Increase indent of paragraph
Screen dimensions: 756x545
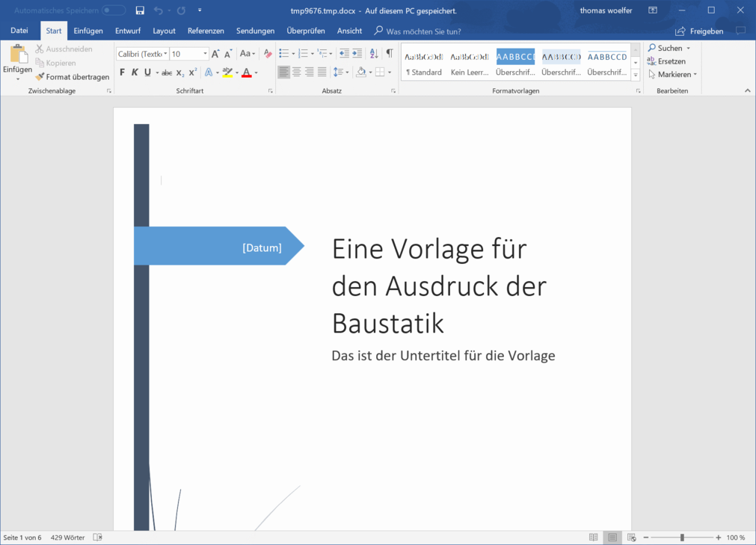coord(357,53)
